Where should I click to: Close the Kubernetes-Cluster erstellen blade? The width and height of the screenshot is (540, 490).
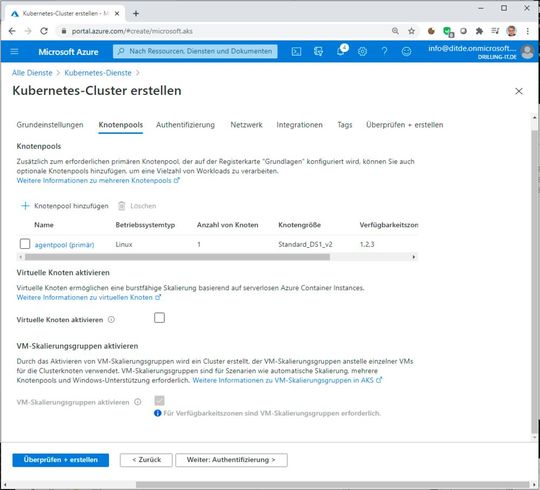(519, 91)
